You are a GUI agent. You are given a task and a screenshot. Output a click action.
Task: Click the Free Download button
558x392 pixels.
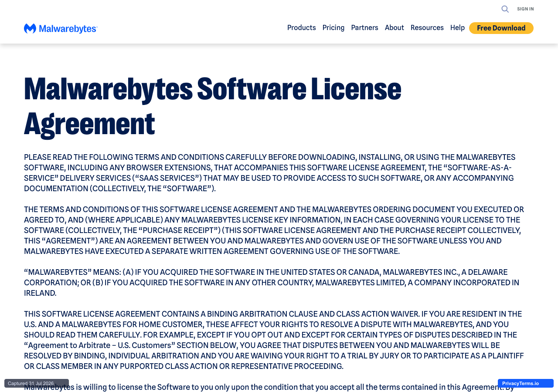click(x=501, y=28)
